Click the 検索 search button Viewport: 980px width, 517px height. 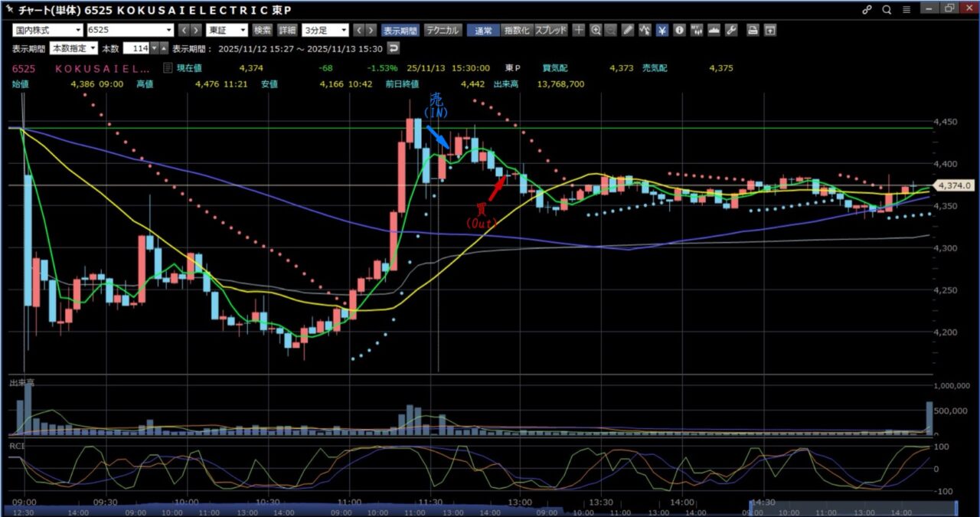click(263, 31)
